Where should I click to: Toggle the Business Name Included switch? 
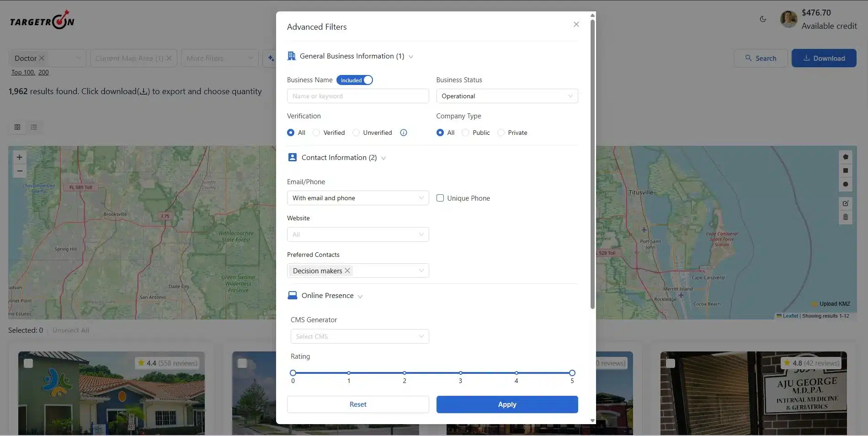355,80
